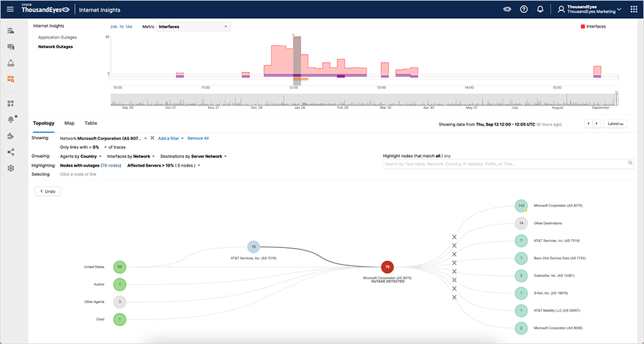Open sidebar alerts bell with red dot
This screenshot has width=644, height=344.
(10, 119)
